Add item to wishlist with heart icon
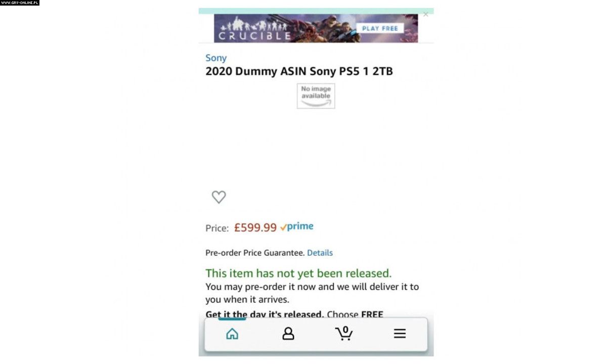Image resolution: width=607 pixels, height=364 pixels. [x=219, y=197]
